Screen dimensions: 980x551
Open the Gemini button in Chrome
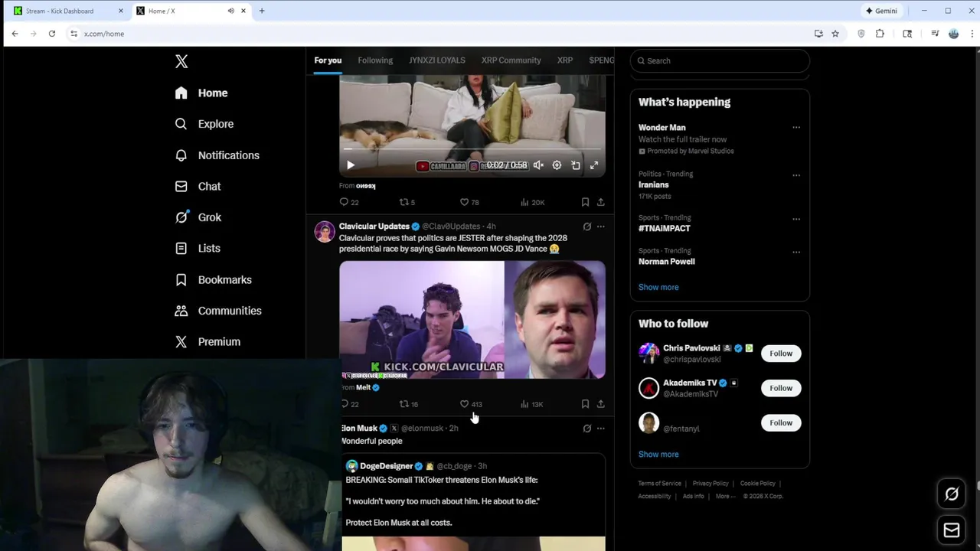pos(881,11)
